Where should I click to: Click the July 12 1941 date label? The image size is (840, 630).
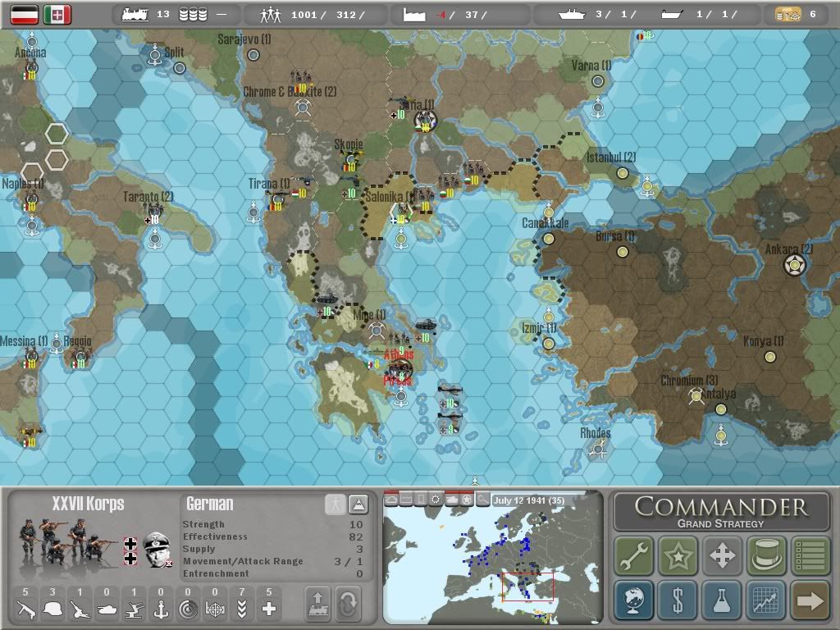[528, 500]
